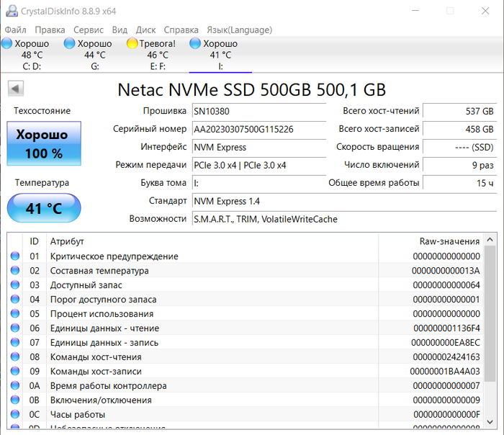This screenshot has height=435, width=504.
Task: Click status orb for attribute 05
Action: click(15, 313)
